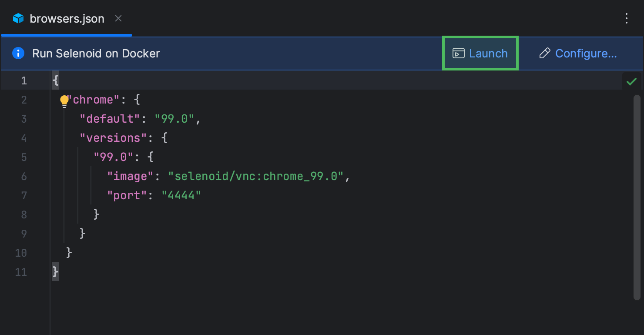
Task: Open the three-dot options dropdown
Action: (626, 18)
